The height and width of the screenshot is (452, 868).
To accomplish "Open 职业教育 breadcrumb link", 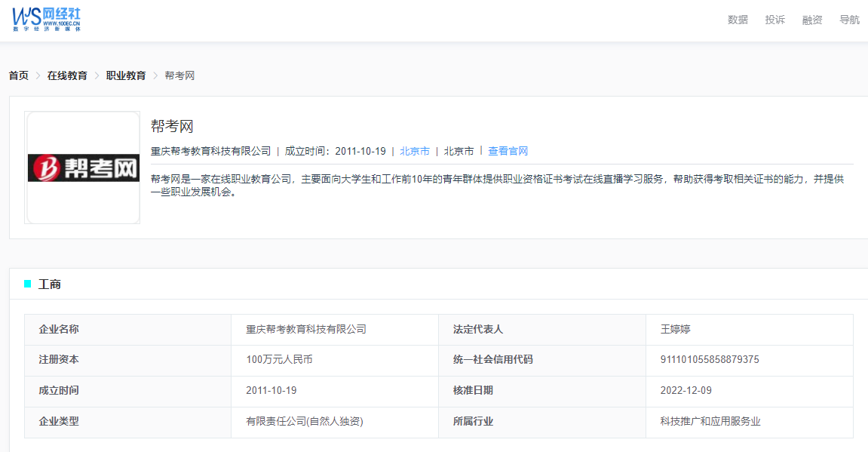I will click(x=126, y=75).
